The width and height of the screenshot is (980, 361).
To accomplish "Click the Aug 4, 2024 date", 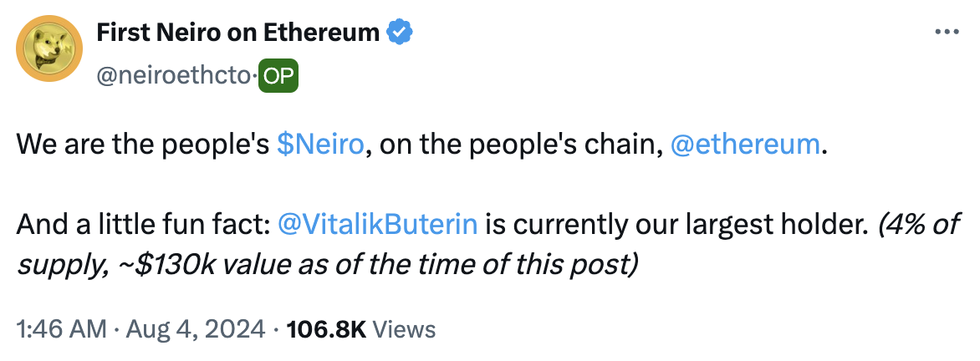I will coord(196,329).
